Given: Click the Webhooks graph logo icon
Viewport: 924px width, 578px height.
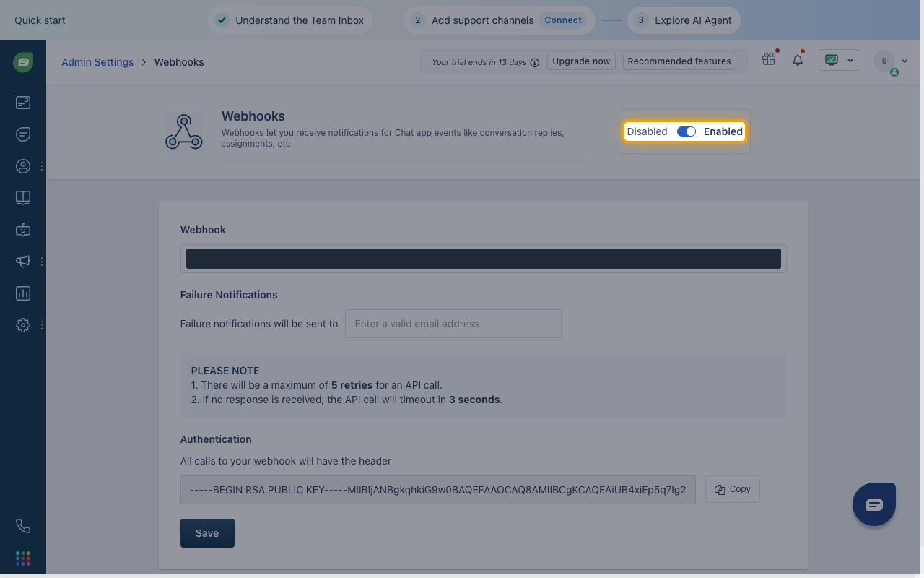Looking at the screenshot, I should pyautogui.click(x=183, y=131).
